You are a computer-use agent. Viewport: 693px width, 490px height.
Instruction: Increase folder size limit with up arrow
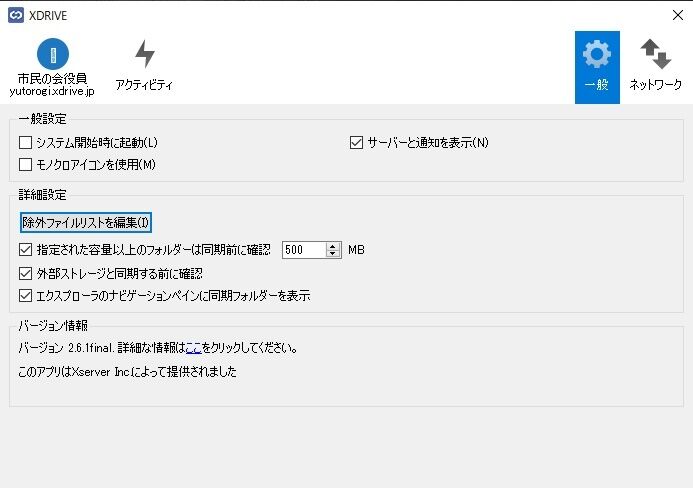click(333, 246)
